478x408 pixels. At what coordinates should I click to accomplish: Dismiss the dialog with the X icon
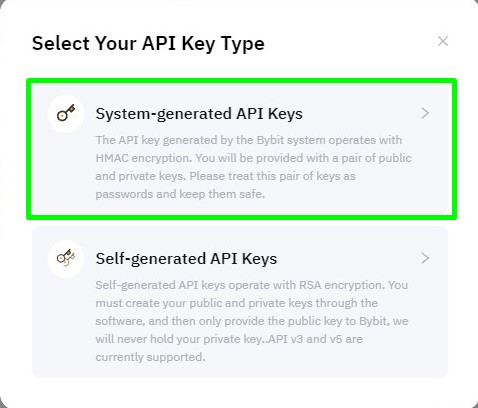443,41
